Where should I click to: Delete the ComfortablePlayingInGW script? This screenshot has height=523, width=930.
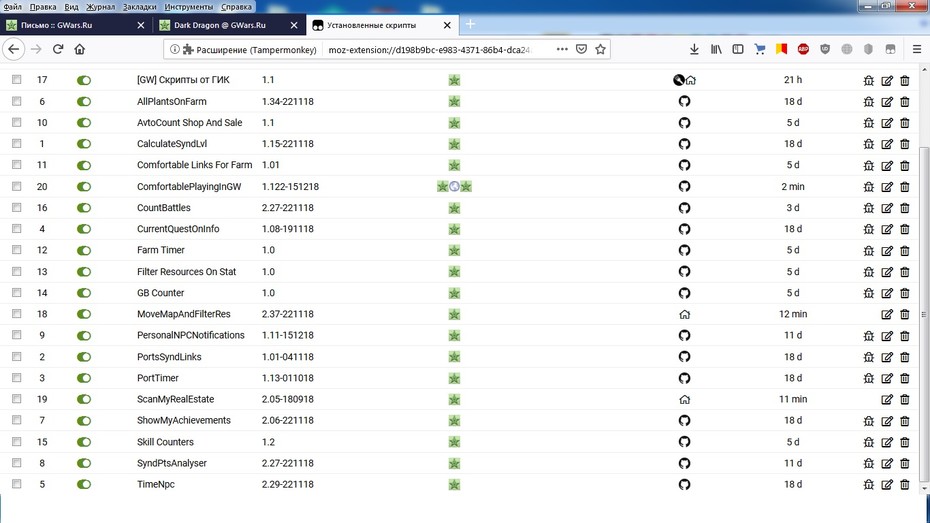pos(904,187)
